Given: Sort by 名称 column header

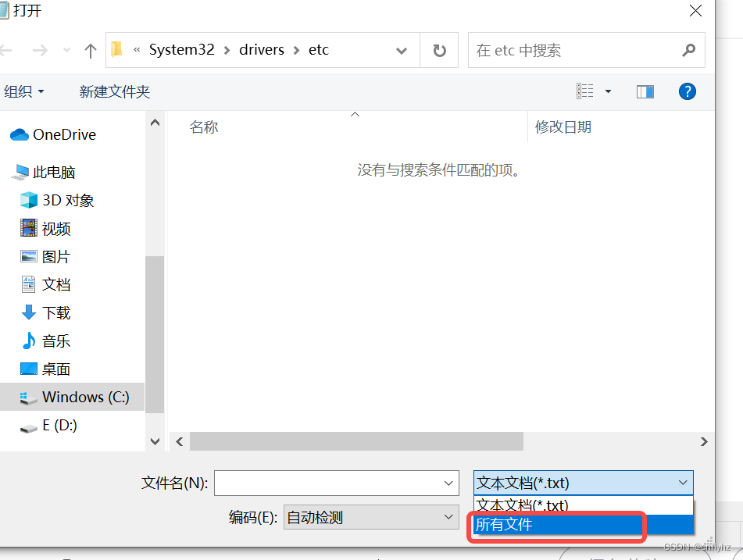Looking at the screenshot, I should (204, 127).
